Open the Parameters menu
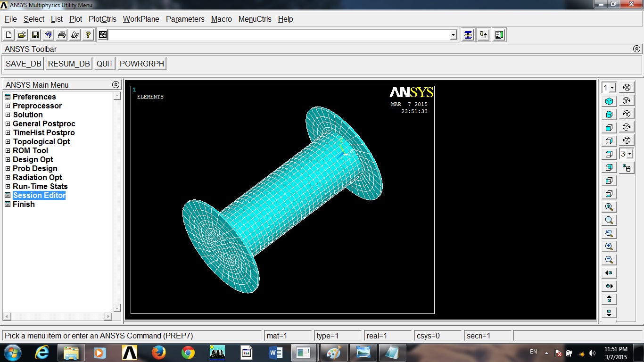This screenshot has width=644, height=362. click(185, 19)
